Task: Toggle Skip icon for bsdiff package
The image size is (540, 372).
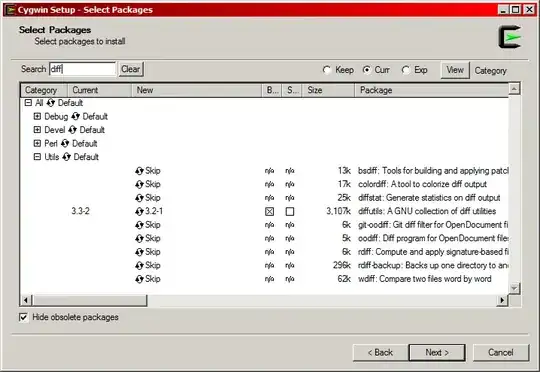Action: [139, 171]
